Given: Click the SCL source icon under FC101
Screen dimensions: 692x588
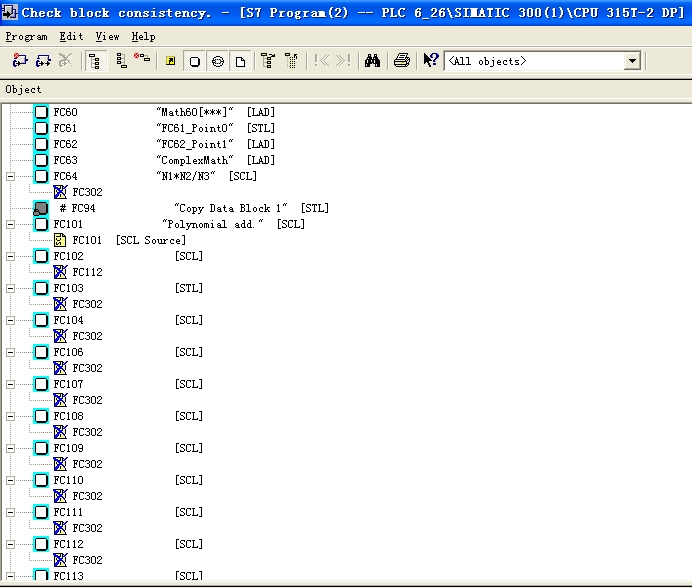Looking at the screenshot, I should (x=60, y=240).
